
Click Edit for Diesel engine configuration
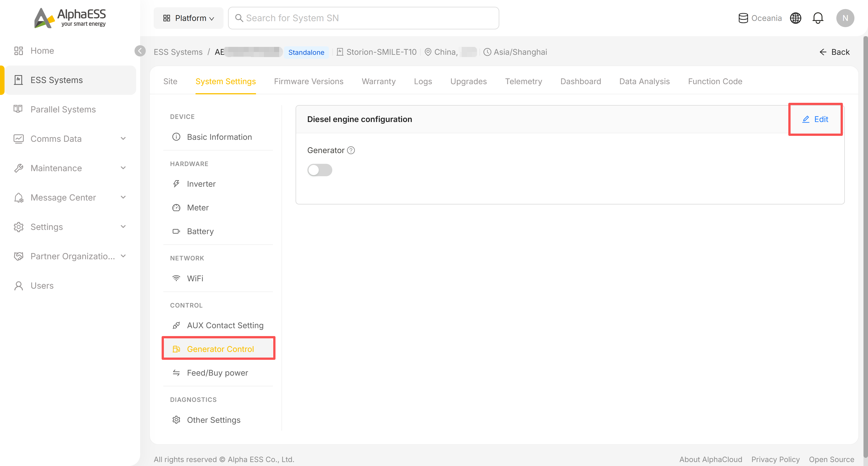815,119
